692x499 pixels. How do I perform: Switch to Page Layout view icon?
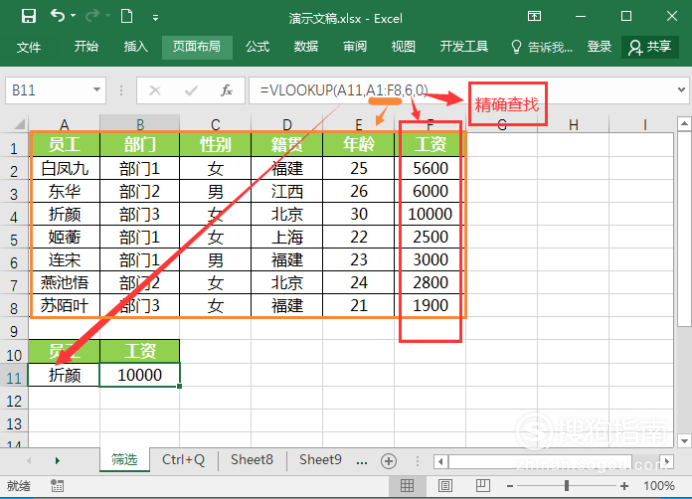(445, 486)
